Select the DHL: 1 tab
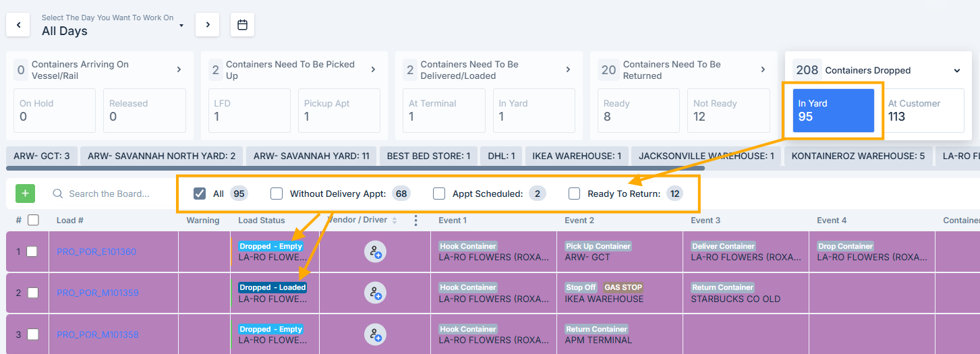 click(x=502, y=156)
